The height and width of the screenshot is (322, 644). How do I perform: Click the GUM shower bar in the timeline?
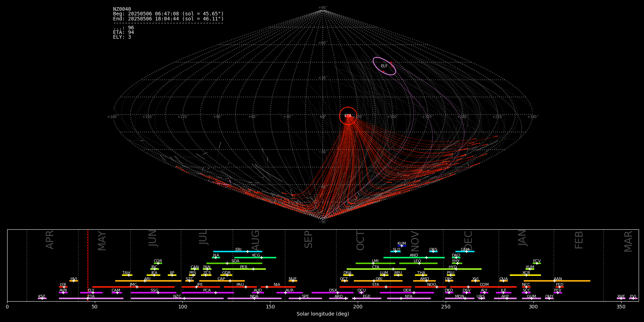[x=531, y=298]
